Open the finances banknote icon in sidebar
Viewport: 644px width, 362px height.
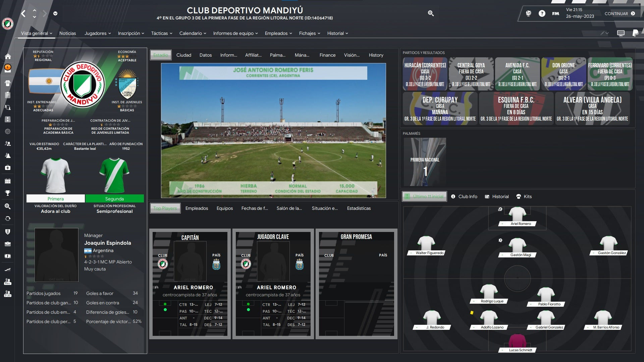tap(8, 256)
